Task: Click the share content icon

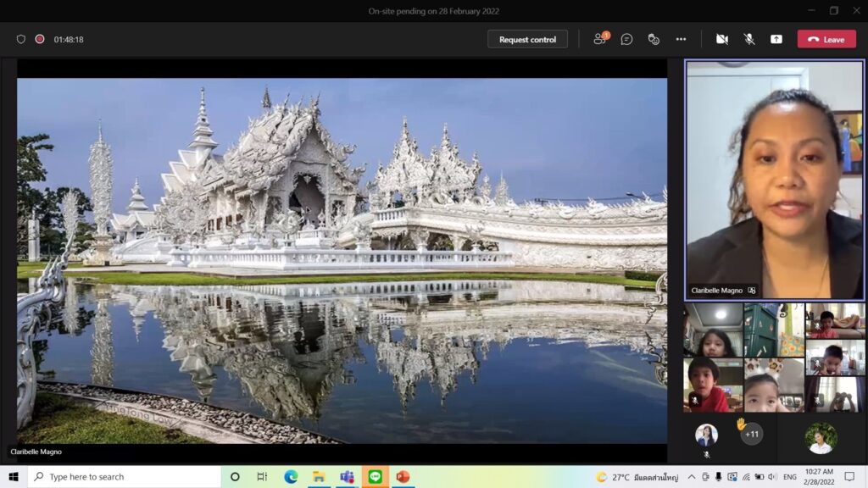Action: point(776,39)
